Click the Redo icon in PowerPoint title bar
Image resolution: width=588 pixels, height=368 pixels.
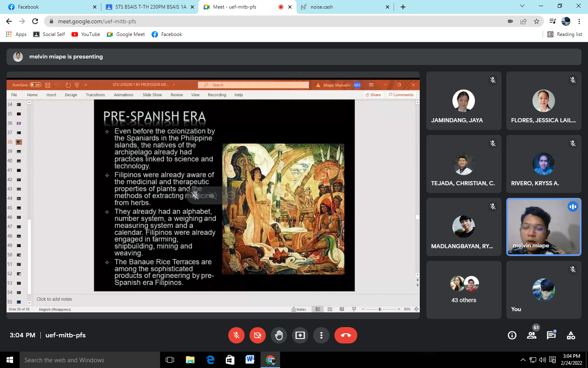[68, 85]
